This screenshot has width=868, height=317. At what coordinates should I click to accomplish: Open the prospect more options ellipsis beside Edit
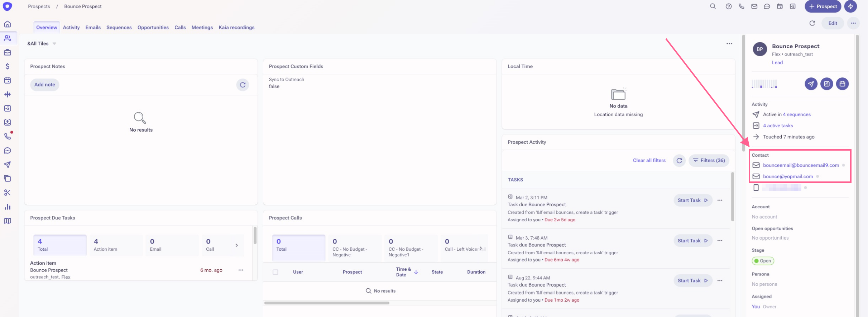[x=853, y=23]
